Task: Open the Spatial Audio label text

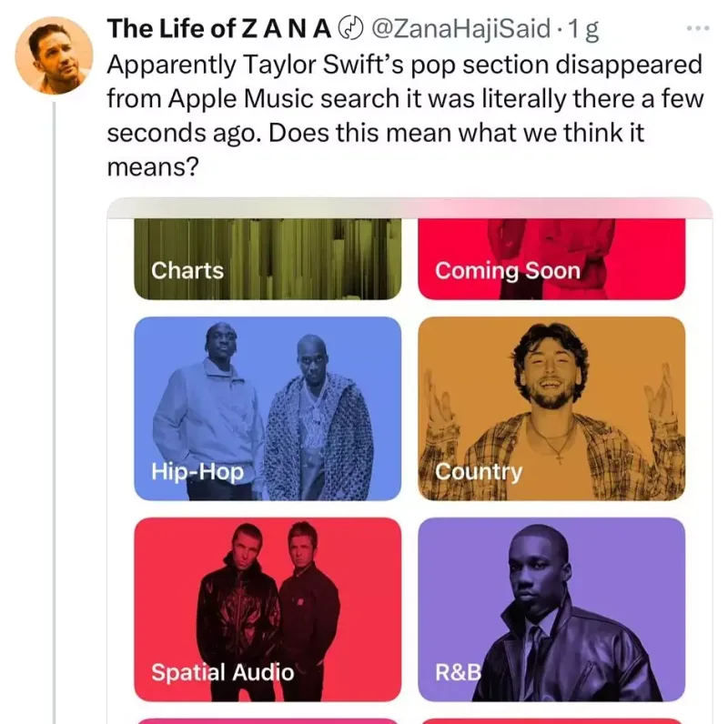Action: tap(222, 673)
